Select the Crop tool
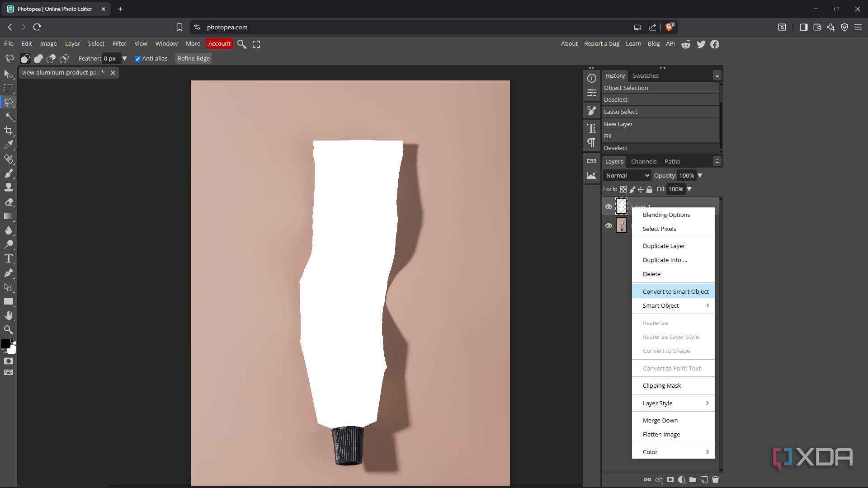 9,131
